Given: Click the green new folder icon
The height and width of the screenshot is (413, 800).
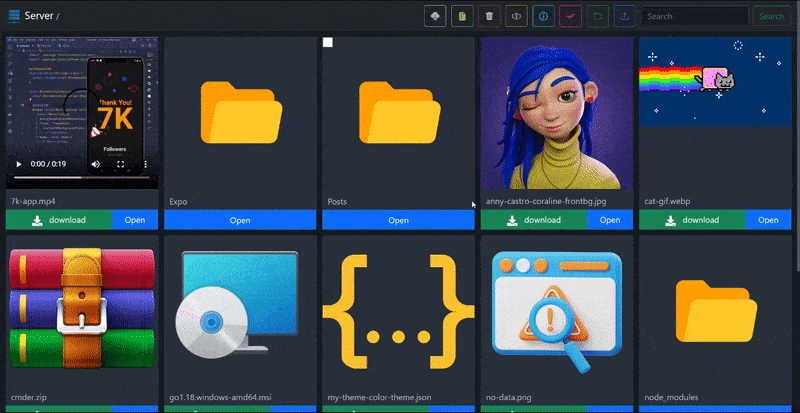Looking at the screenshot, I should [597, 16].
